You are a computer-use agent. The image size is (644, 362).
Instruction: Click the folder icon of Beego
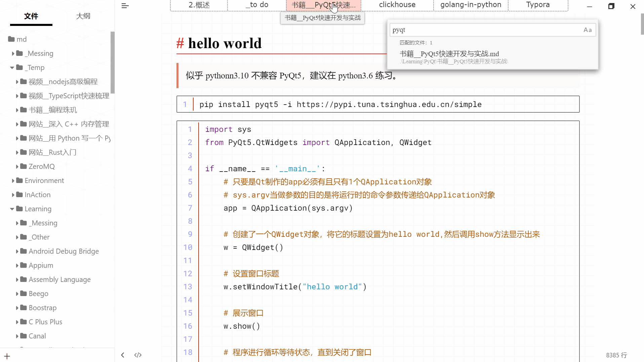click(x=24, y=293)
